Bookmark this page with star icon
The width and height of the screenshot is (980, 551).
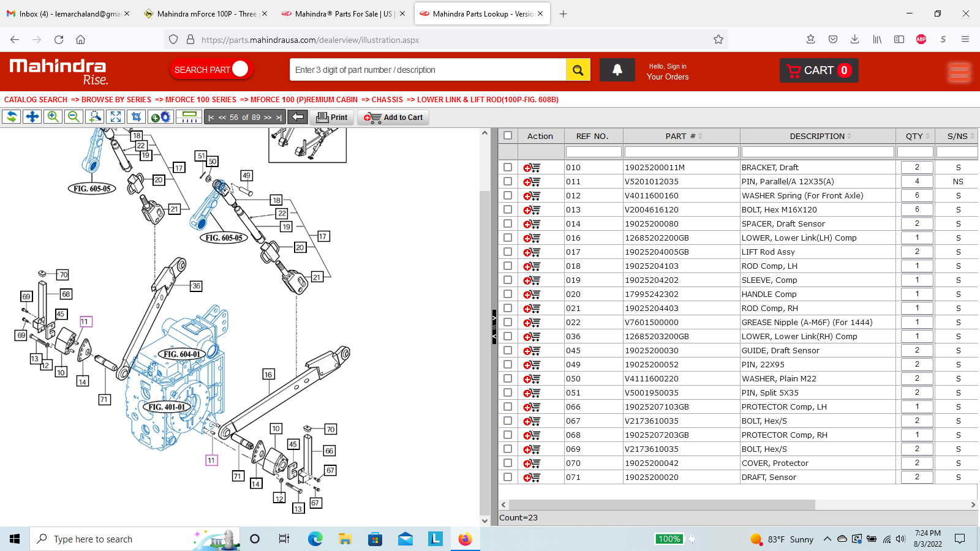pyautogui.click(x=718, y=40)
